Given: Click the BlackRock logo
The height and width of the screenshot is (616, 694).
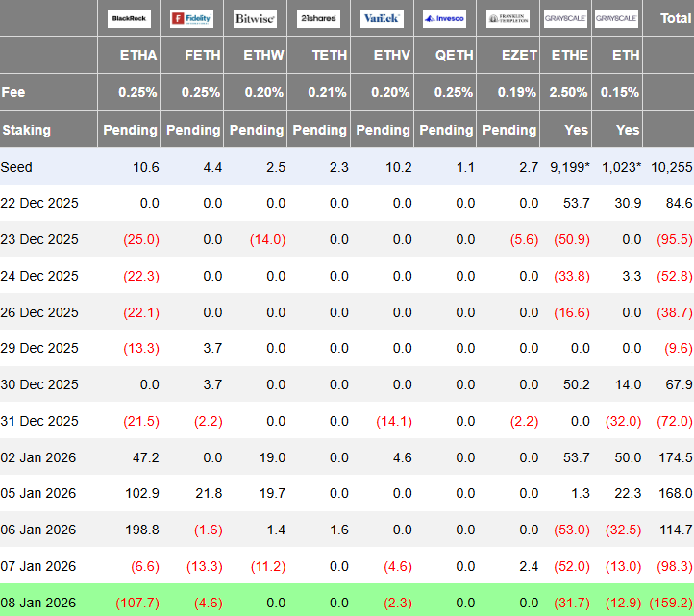Looking at the screenshot, I should pos(129,18).
